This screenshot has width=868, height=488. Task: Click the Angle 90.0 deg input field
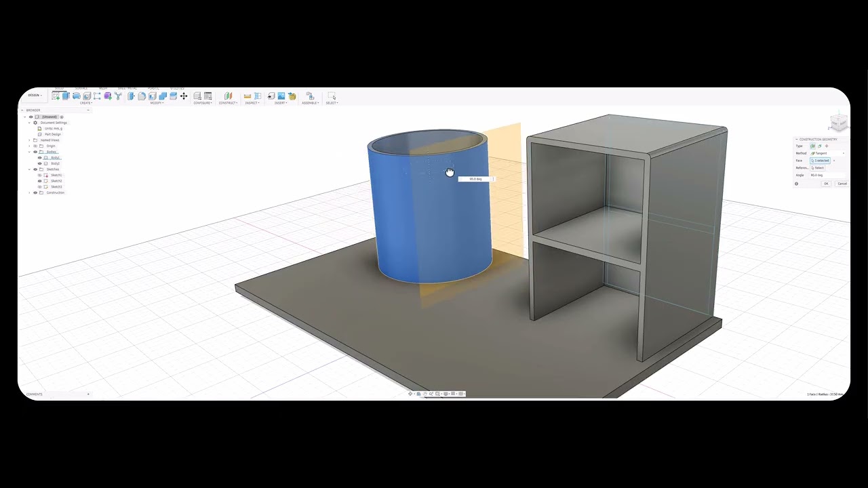pyautogui.click(x=827, y=175)
